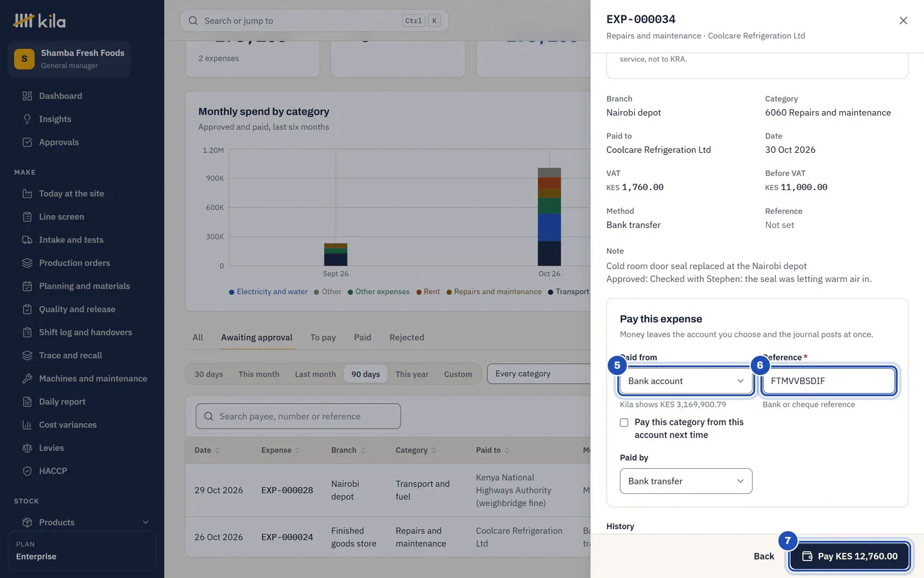Close the EXP-000034 expense panel
The image size is (924, 578).
[x=903, y=21]
